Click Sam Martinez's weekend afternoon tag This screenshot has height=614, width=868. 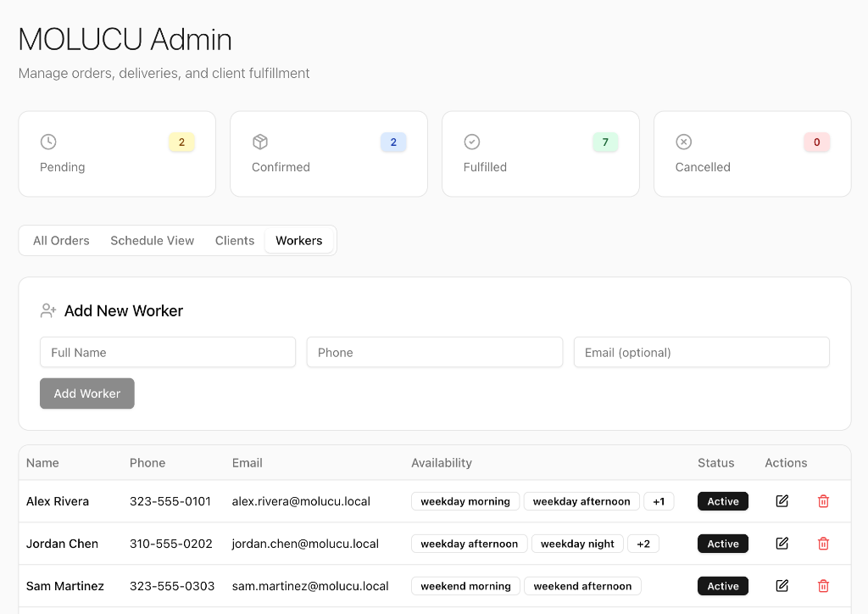click(582, 586)
